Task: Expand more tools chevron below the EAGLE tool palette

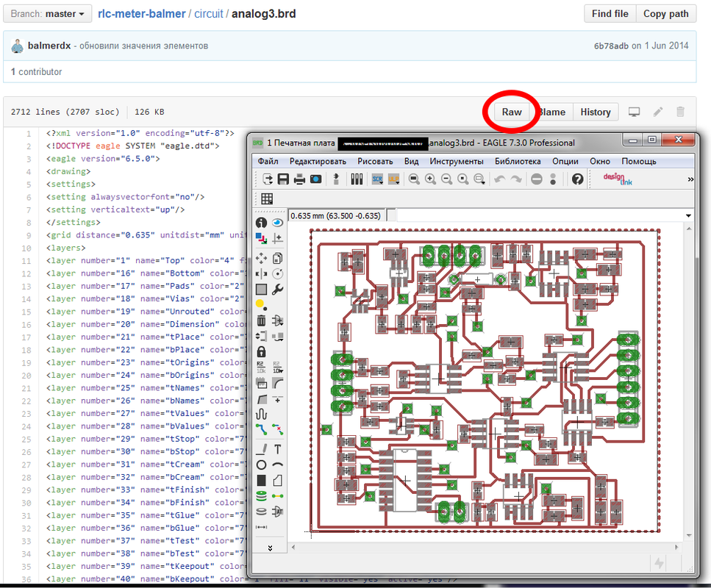Action: [271, 548]
